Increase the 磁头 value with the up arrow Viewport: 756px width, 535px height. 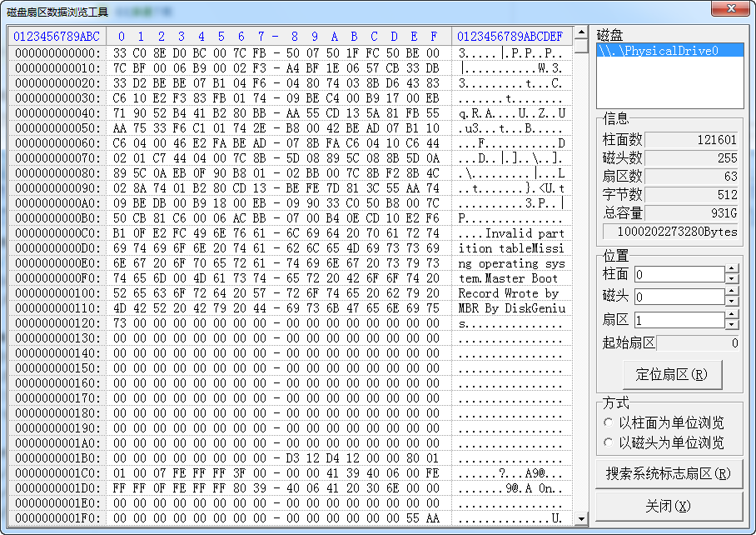731,292
